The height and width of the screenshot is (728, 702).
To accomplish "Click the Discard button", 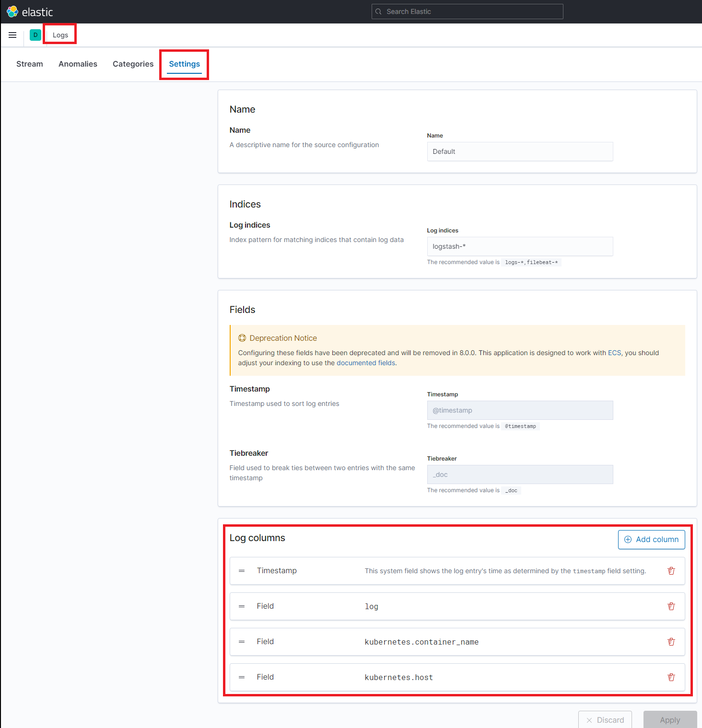I will [605, 720].
